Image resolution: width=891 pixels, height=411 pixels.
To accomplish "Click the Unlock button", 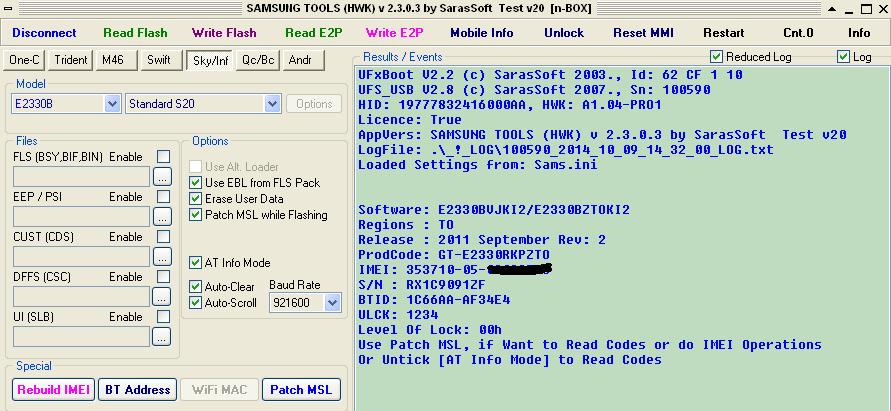I will (564, 33).
